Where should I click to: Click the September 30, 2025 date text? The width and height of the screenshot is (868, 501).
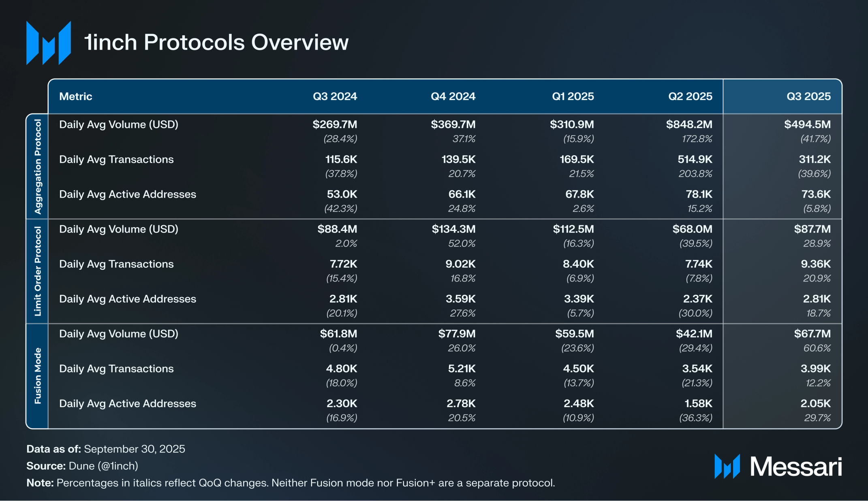(134, 449)
